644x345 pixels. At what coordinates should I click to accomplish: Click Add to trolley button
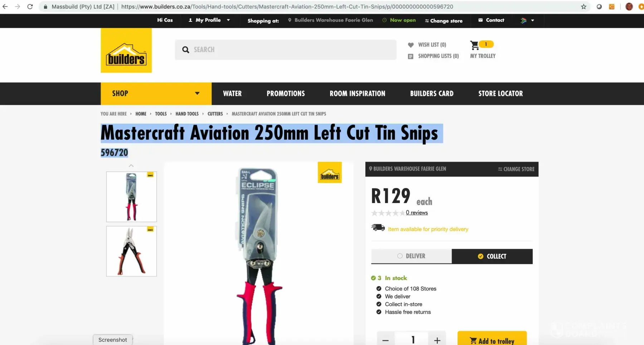(492, 339)
